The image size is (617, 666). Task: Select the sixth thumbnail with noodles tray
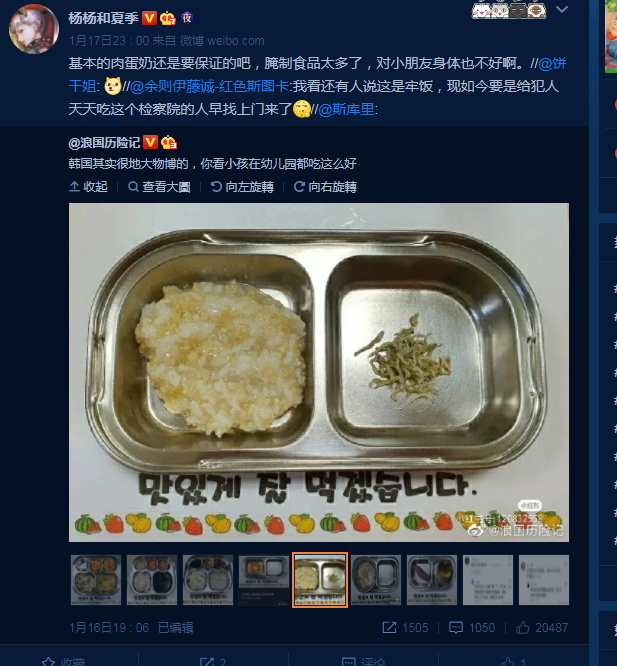[376, 579]
